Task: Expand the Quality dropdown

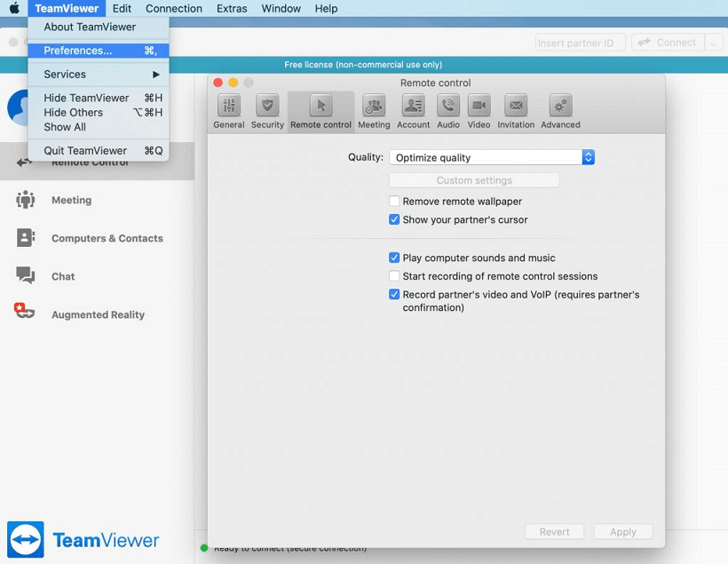Action: [492, 157]
